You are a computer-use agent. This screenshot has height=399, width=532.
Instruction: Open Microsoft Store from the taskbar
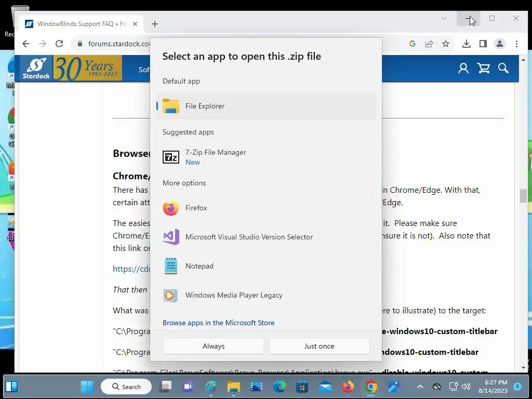302,387
